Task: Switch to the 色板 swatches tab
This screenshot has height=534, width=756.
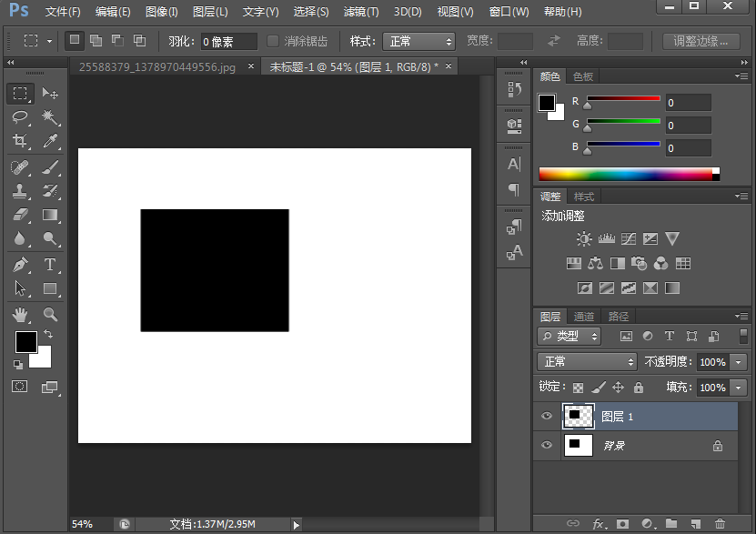Action: (582, 76)
